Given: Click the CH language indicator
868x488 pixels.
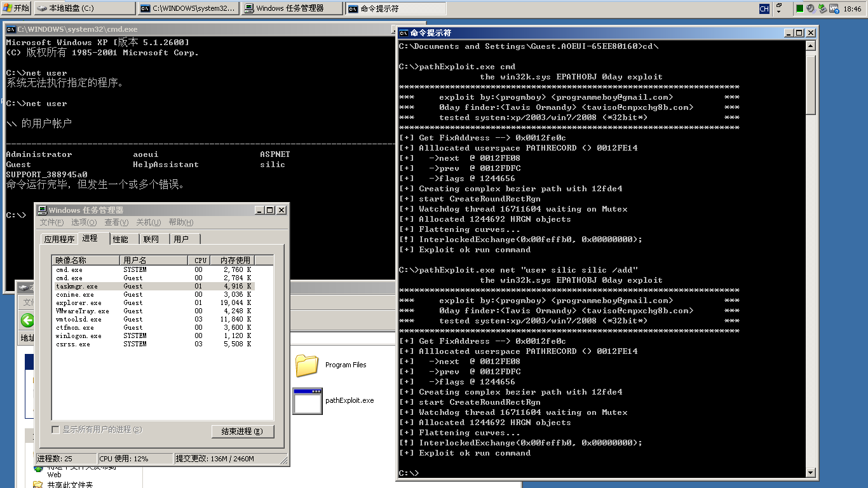Looking at the screenshot, I should 764,8.
